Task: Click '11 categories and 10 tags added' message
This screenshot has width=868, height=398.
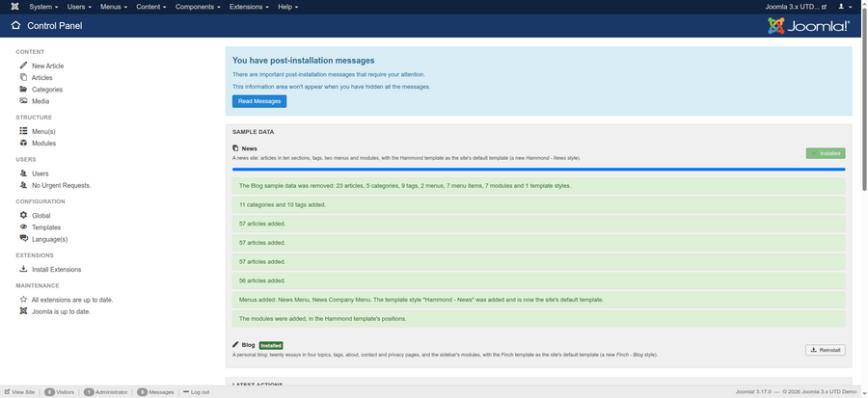Action: 538,204
